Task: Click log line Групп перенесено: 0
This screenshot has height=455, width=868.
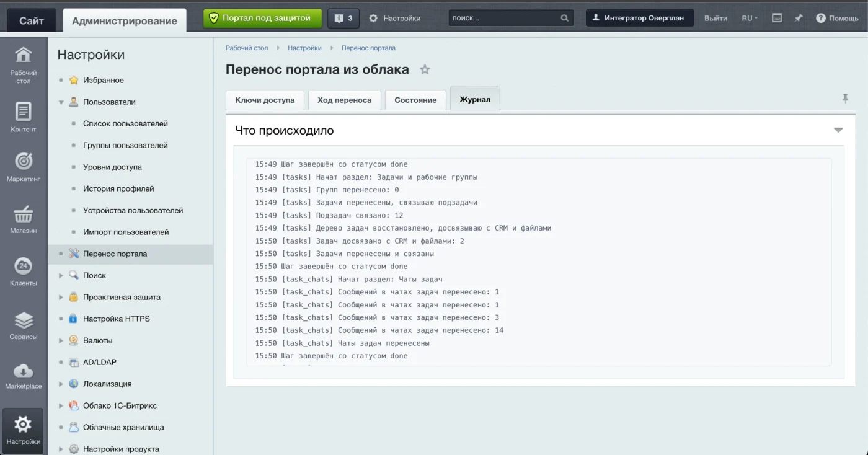Action: tap(327, 190)
